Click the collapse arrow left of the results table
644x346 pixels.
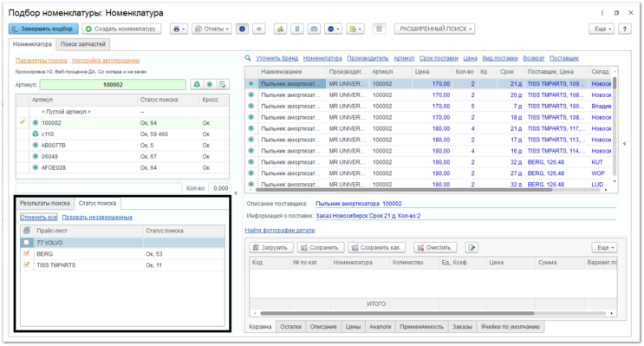tap(236, 193)
